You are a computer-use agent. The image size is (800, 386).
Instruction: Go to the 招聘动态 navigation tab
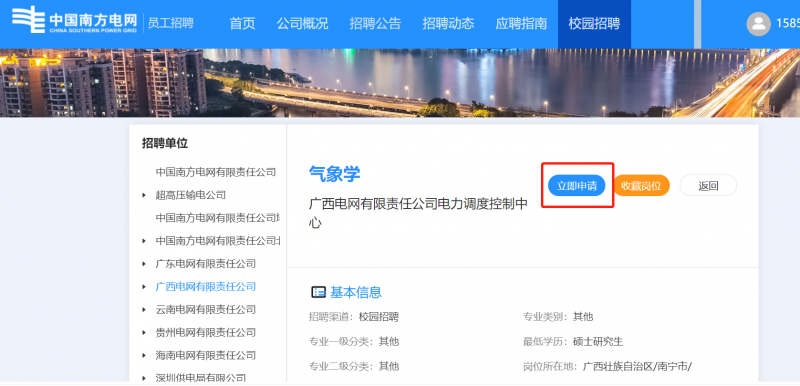pos(448,23)
